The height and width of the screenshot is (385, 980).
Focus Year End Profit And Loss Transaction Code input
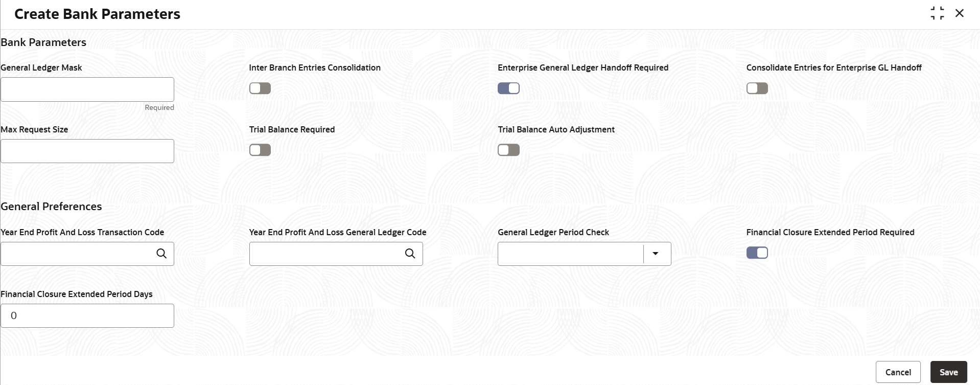click(77, 254)
